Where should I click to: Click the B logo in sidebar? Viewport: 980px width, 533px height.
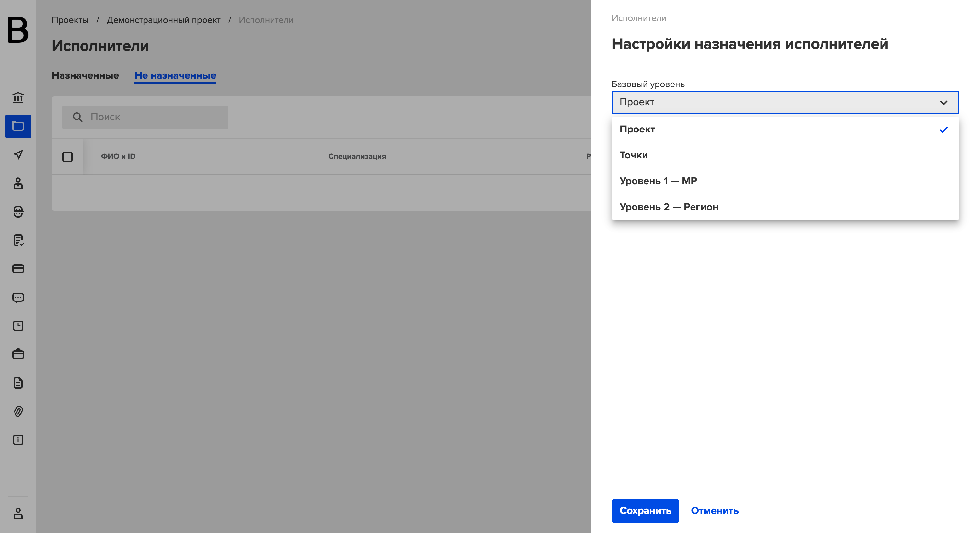click(18, 30)
